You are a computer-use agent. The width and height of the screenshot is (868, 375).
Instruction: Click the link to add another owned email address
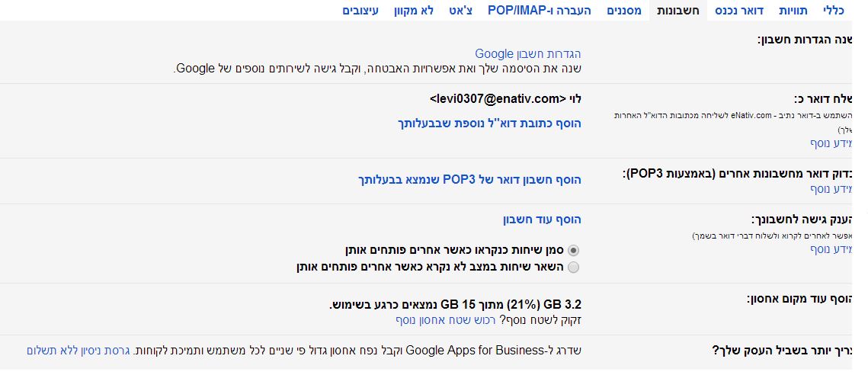point(490,123)
